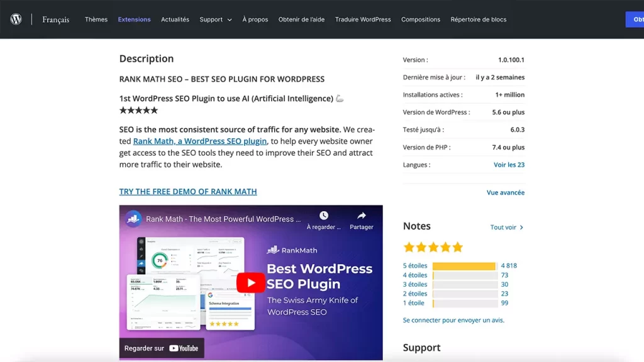This screenshot has width=644, height=362.
Task: Open the 3 étoiles reviews link
Action: click(x=415, y=284)
